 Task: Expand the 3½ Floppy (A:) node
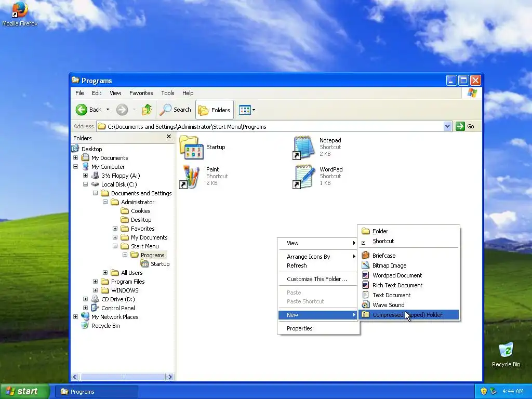[86, 176]
